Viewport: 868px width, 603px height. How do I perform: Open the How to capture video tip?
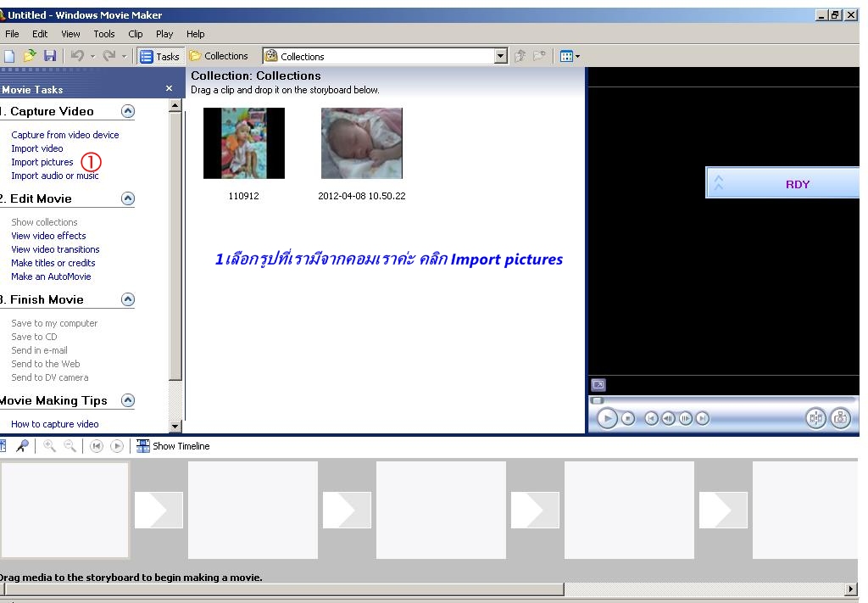(x=55, y=423)
